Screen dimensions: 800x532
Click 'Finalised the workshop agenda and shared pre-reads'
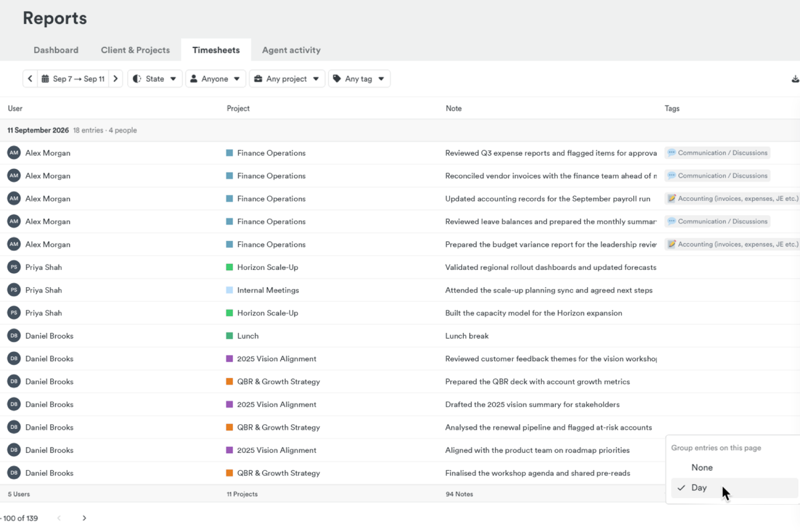pyautogui.click(x=538, y=473)
